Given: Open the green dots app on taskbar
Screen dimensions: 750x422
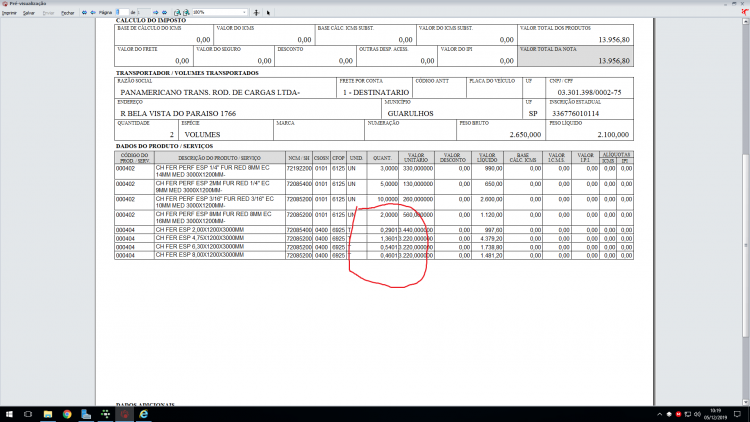Looking at the screenshot, I should coord(105,414).
